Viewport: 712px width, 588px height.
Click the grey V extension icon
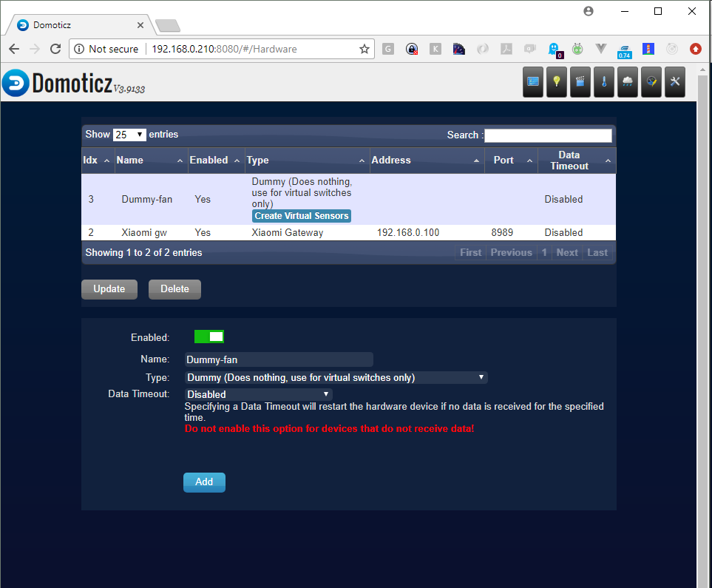601,49
